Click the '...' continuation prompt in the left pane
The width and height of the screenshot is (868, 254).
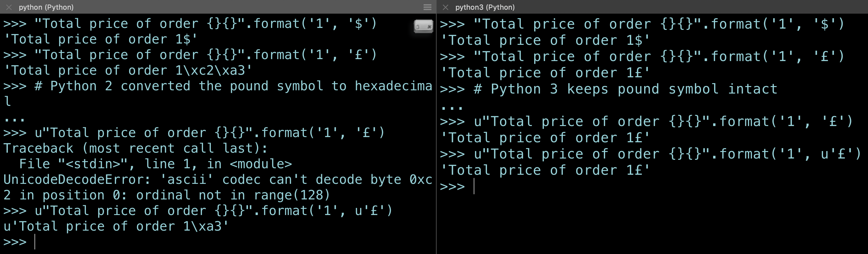click(x=14, y=119)
